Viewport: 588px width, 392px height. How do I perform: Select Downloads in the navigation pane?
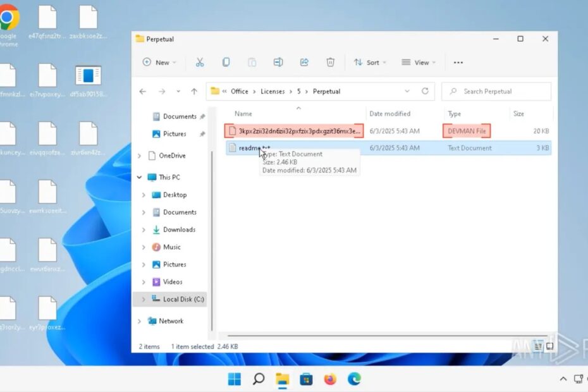[x=179, y=230]
